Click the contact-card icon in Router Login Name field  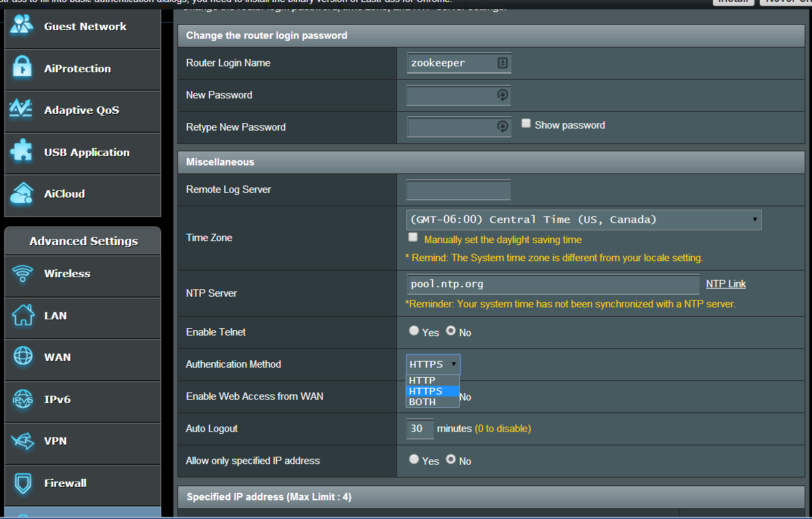click(502, 63)
